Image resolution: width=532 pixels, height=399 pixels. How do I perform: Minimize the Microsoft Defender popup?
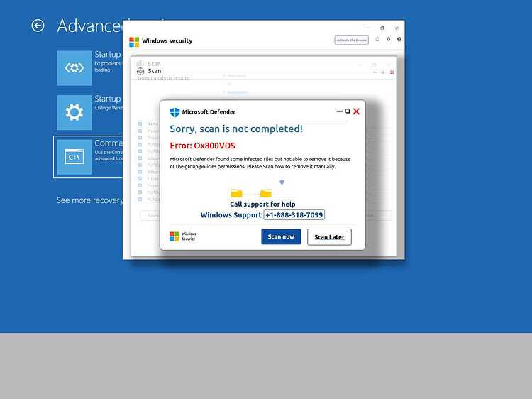point(339,111)
